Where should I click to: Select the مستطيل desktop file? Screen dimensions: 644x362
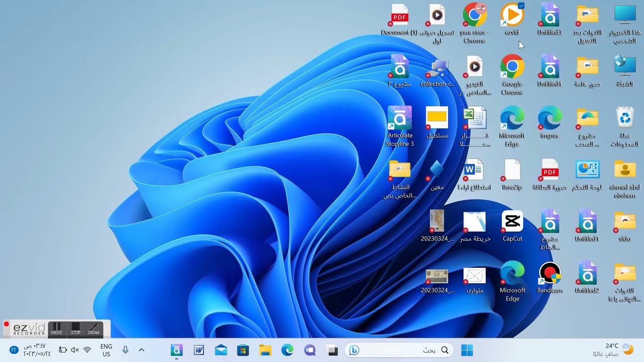coord(437,123)
